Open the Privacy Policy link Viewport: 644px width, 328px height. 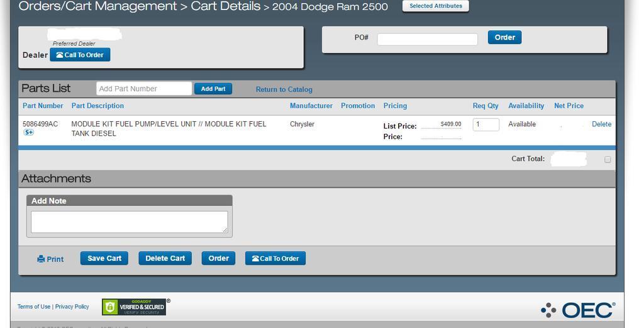coord(72,307)
